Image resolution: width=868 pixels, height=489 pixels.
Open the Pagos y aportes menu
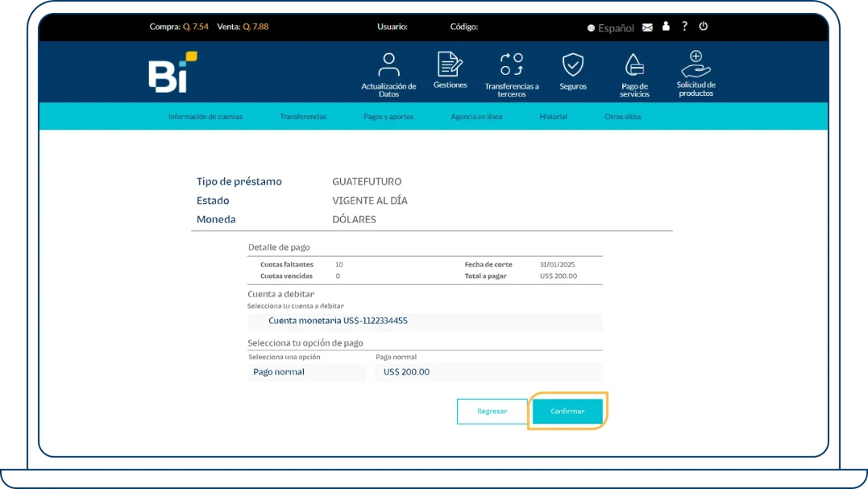tap(388, 117)
